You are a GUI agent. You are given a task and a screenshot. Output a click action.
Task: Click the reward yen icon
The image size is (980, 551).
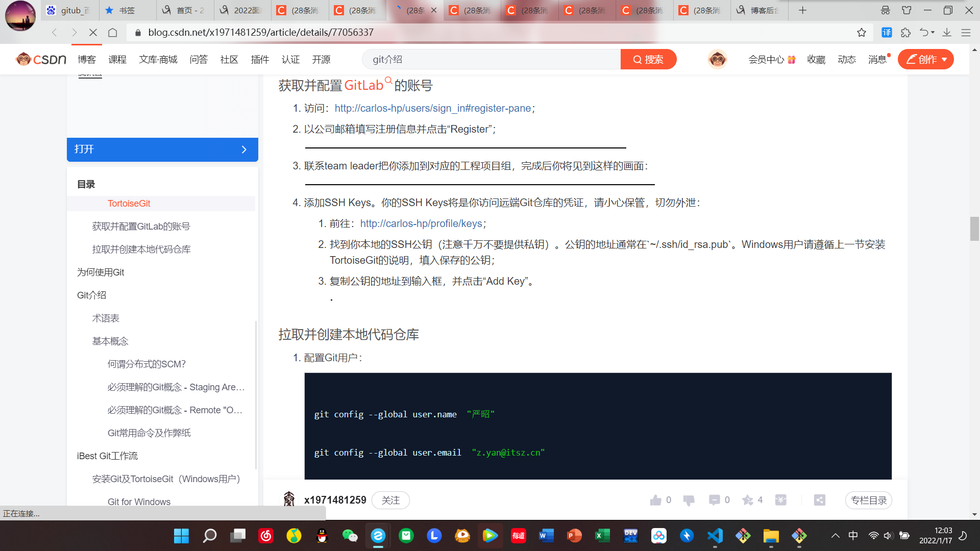780,500
